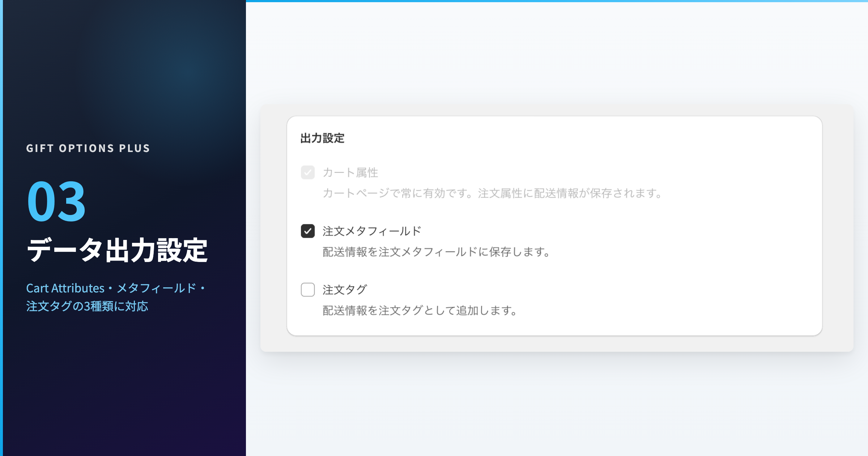868x456 pixels.
Task: Click the Cart Attributes・メタフィールド subtitle line
Action: click(116, 288)
